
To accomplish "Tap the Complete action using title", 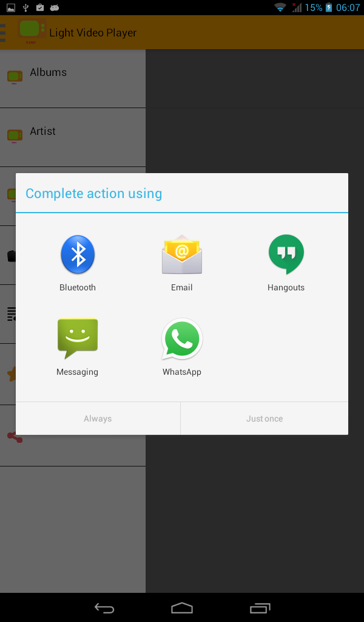I will pos(94,193).
